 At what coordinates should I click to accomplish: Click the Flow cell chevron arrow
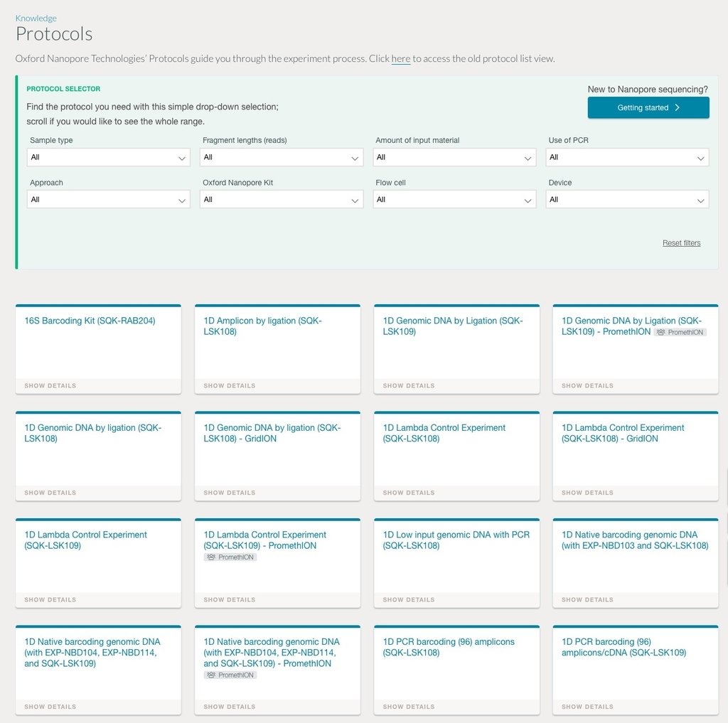528,200
